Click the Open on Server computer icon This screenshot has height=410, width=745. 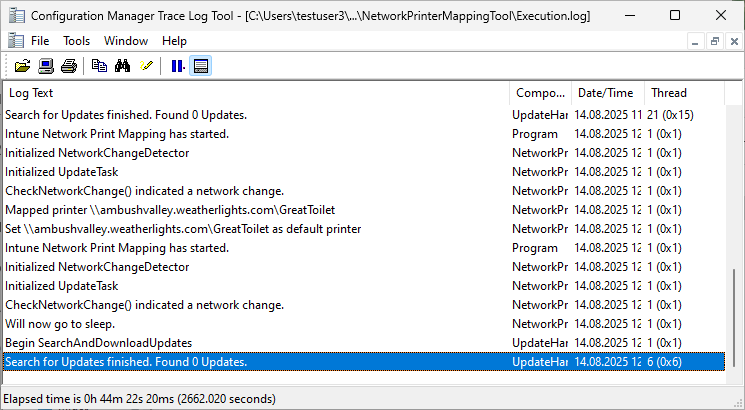(x=46, y=66)
